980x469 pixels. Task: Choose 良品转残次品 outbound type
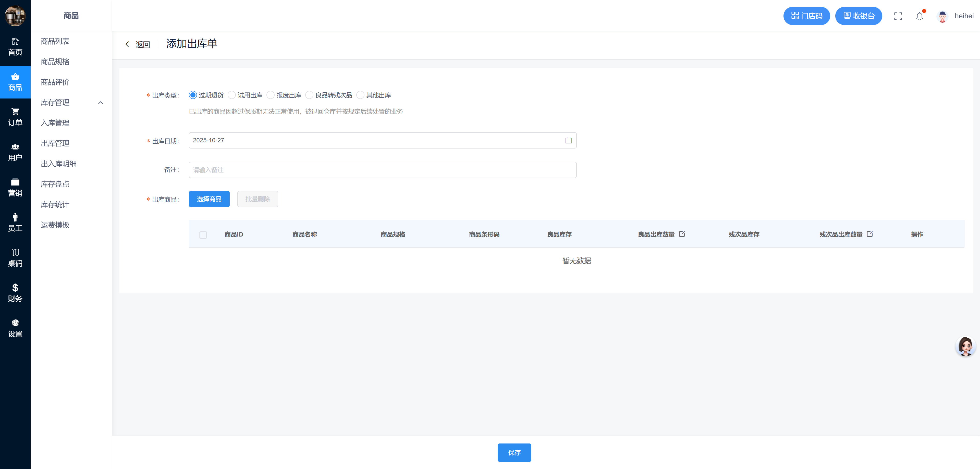tap(309, 95)
